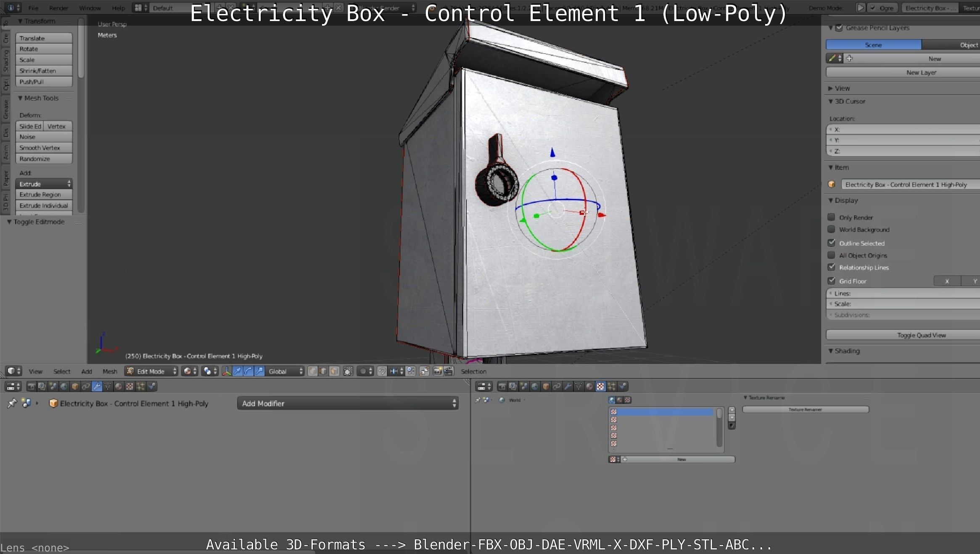Collapse the Mesh Tools panel
The image size is (980, 554).
coord(20,98)
